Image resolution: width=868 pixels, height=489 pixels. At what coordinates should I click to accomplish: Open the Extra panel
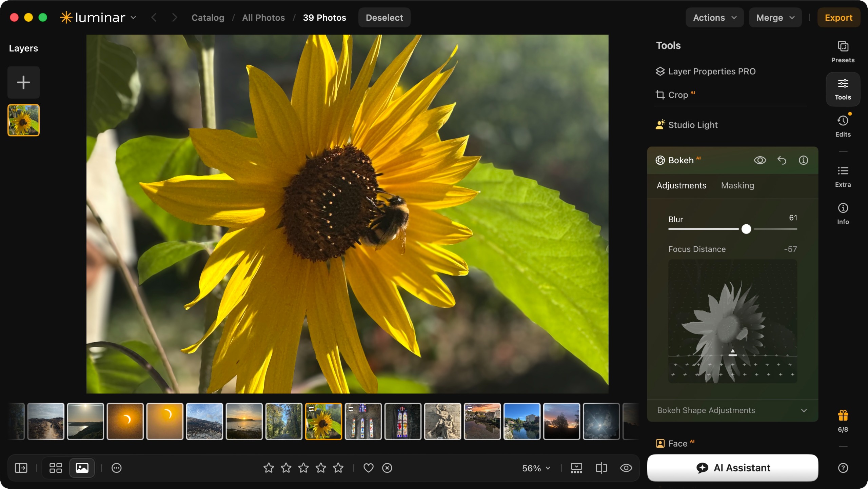(x=843, y=177)
